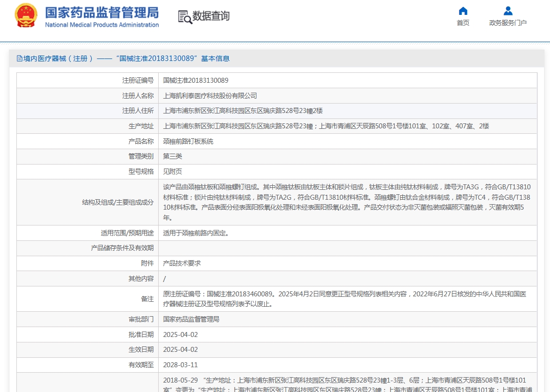
Task: Select 第三类 value
Action: (x=173, y=157)
